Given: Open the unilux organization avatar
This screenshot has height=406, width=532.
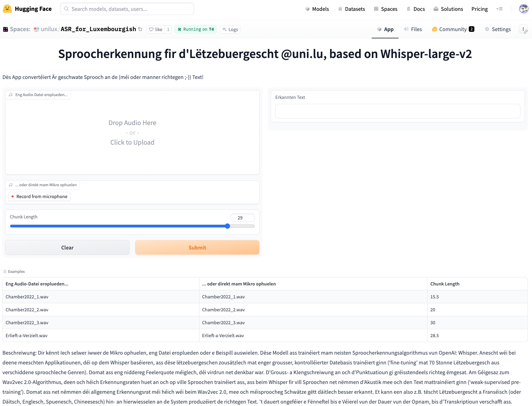Looking at the screenshot, I should tap(36, 29).
